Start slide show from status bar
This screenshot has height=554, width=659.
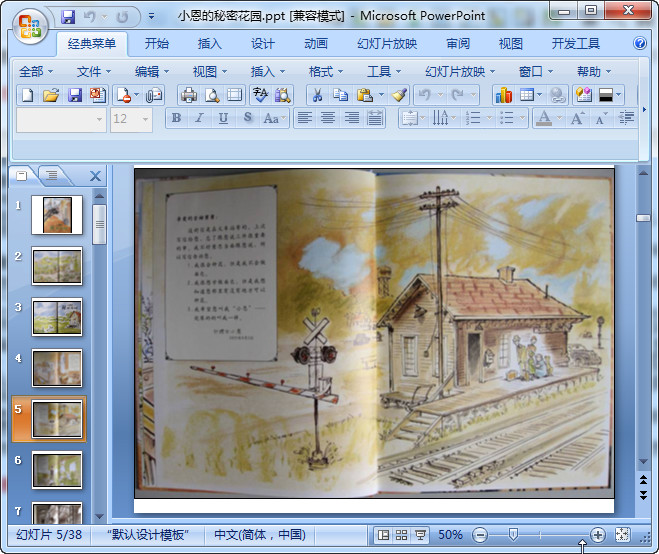[420, 535]
